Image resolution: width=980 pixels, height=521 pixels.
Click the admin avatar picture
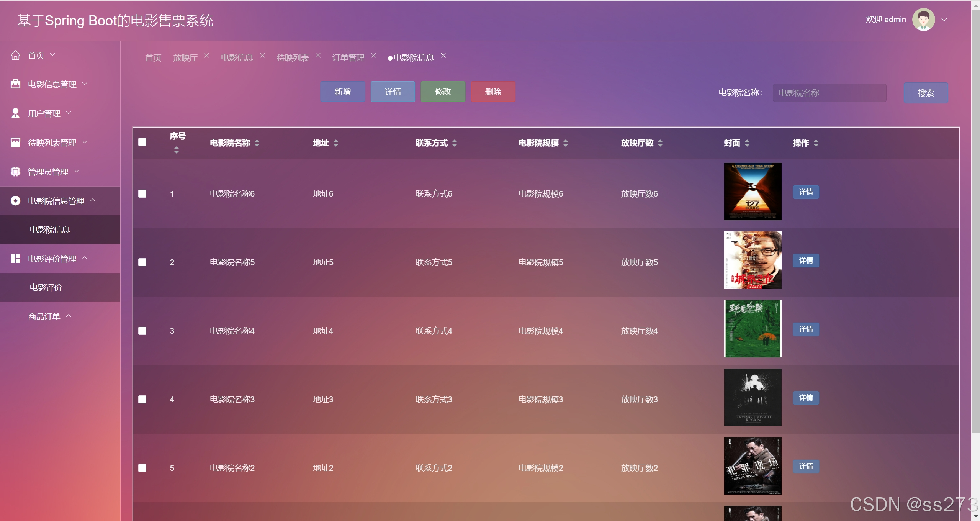[923, 20]
